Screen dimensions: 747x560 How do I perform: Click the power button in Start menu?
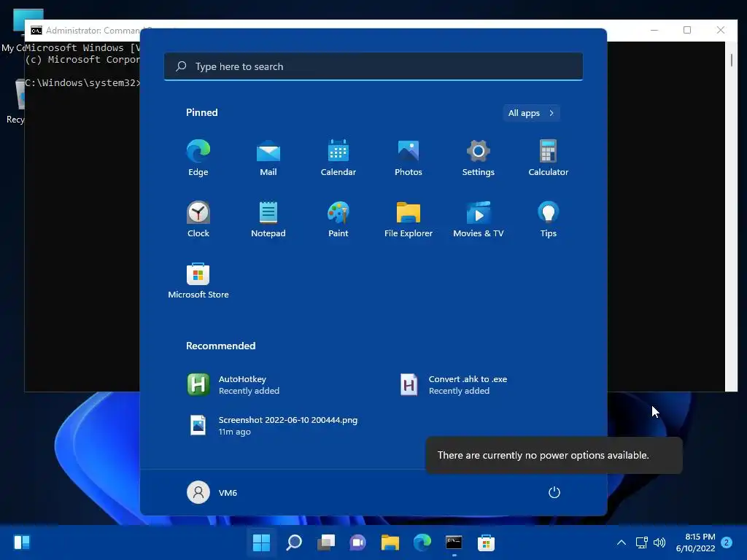coord(554,492)
